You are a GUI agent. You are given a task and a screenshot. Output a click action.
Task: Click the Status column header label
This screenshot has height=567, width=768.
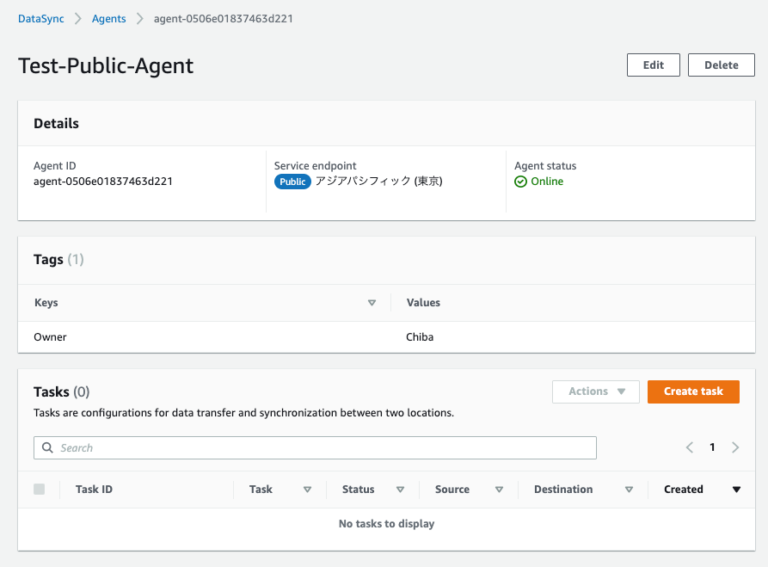pos(358,489)
